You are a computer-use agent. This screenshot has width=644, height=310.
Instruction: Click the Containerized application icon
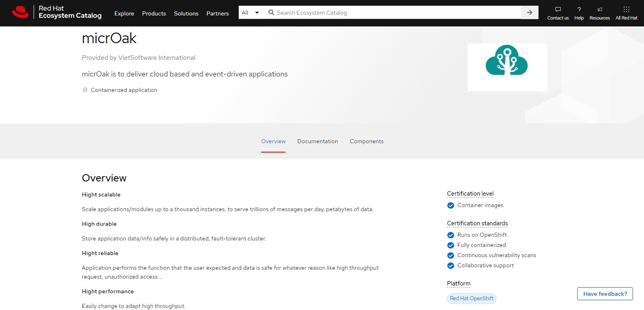click(85, 90)
